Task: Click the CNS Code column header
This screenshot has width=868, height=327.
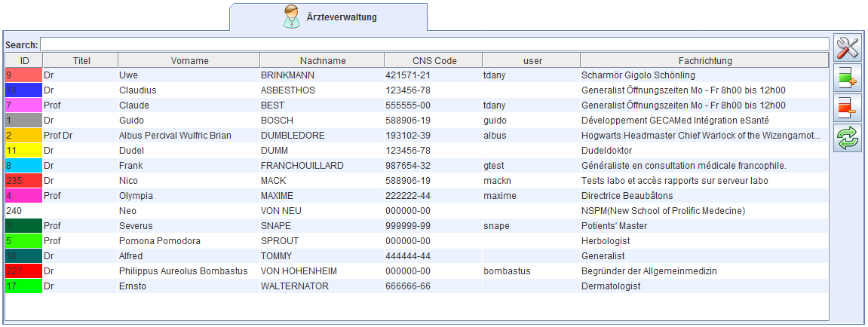Action: point(434,60)
